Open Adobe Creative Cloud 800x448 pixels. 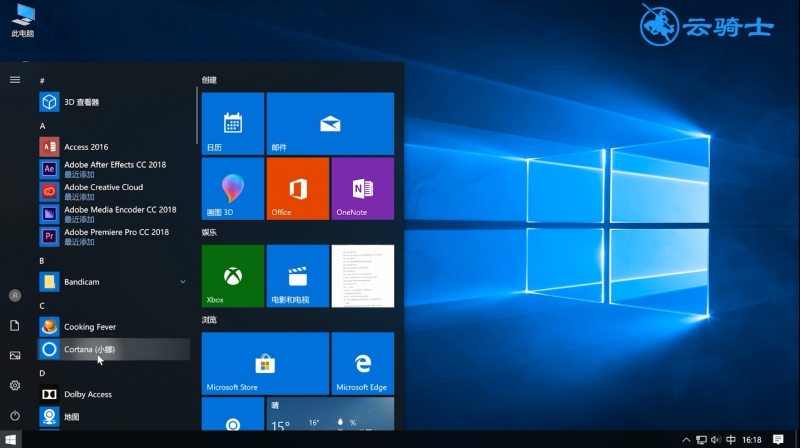114,191
